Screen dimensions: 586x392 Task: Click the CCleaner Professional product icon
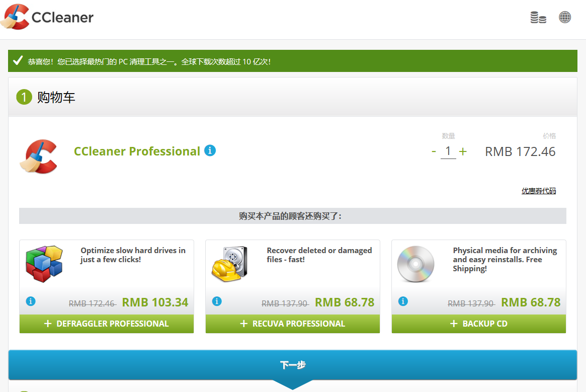click(x=39, y=156)
